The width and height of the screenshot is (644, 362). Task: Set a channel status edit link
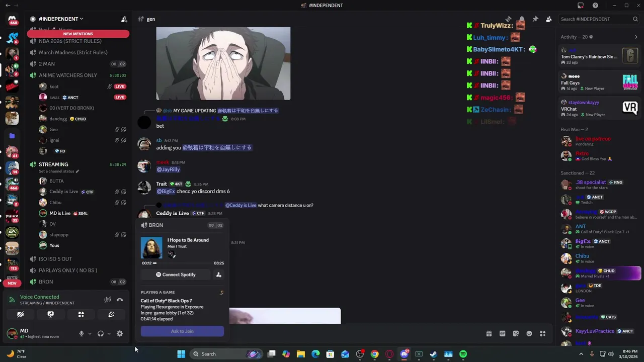[x=59, y=171]
